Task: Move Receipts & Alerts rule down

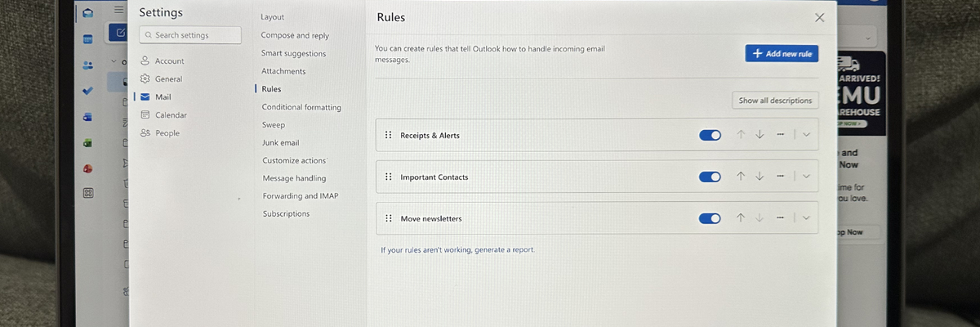Action: pos(759,135)
